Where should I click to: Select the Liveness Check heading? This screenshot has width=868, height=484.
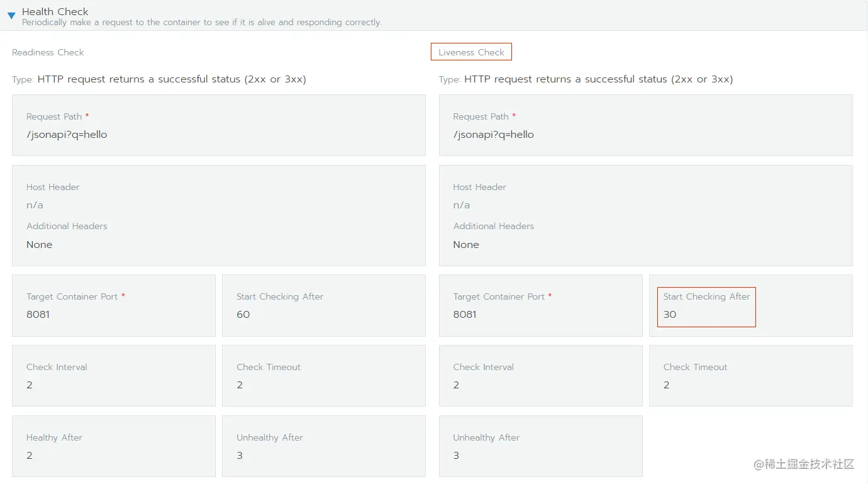471,52
